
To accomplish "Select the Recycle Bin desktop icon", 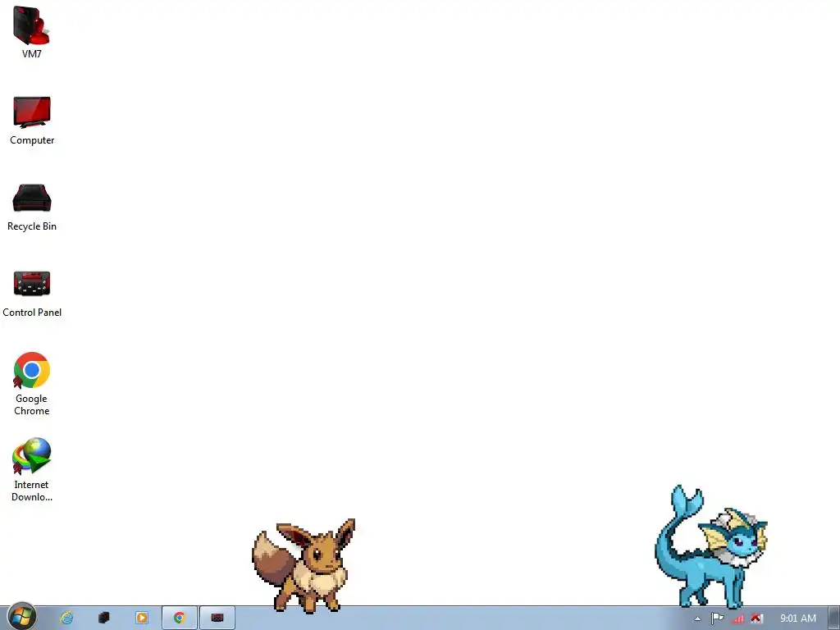I will click(32, 208).
